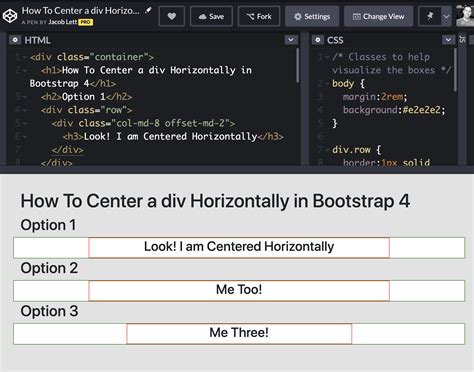Click Option 1 heading in preview
Screen dimensions: 474x372
48,225
